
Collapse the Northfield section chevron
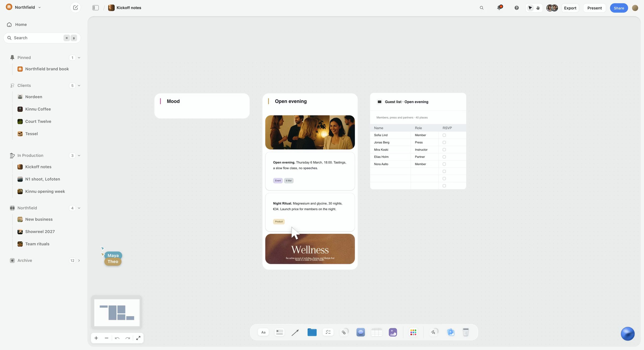tap(79, 208)
